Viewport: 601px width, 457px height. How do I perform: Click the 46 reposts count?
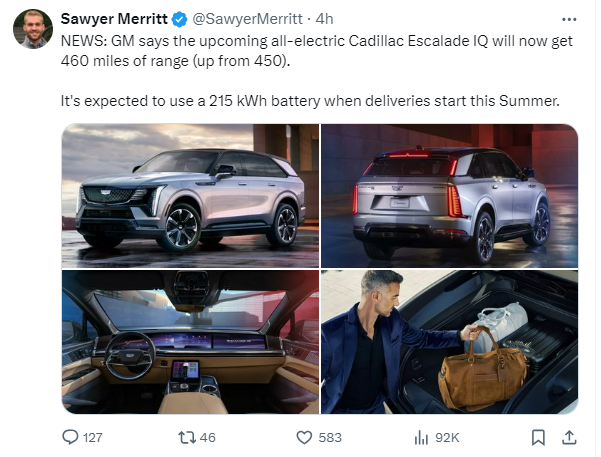(x=208, y=437)
